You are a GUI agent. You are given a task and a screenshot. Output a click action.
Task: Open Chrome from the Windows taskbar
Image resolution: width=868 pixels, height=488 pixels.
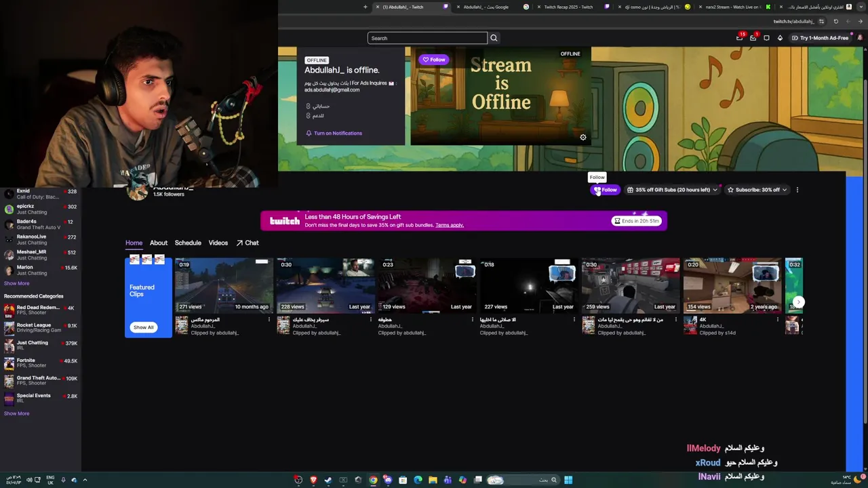tap(373, 480)
